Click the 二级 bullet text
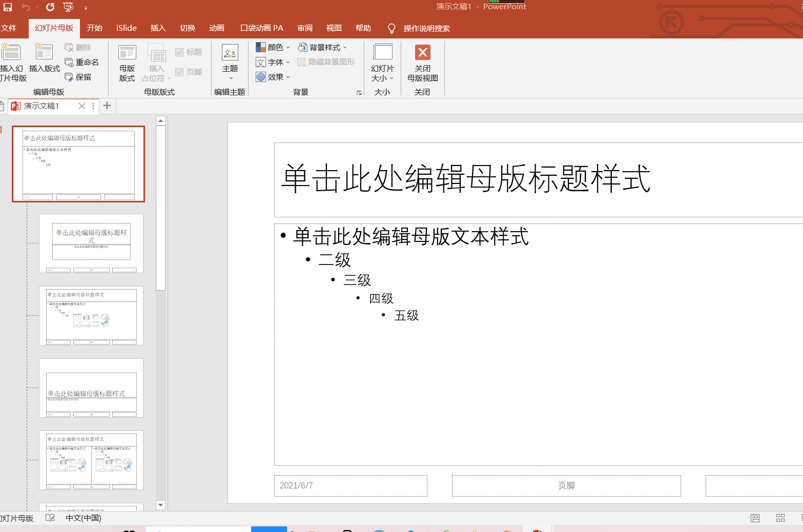Viewport: 803px width, 532px height. 335,260
